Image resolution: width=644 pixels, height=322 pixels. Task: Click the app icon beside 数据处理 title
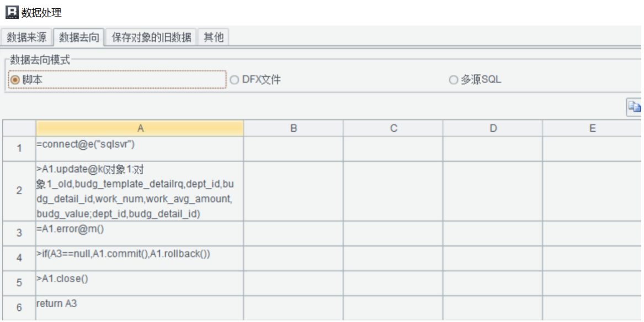coord(12,12)
